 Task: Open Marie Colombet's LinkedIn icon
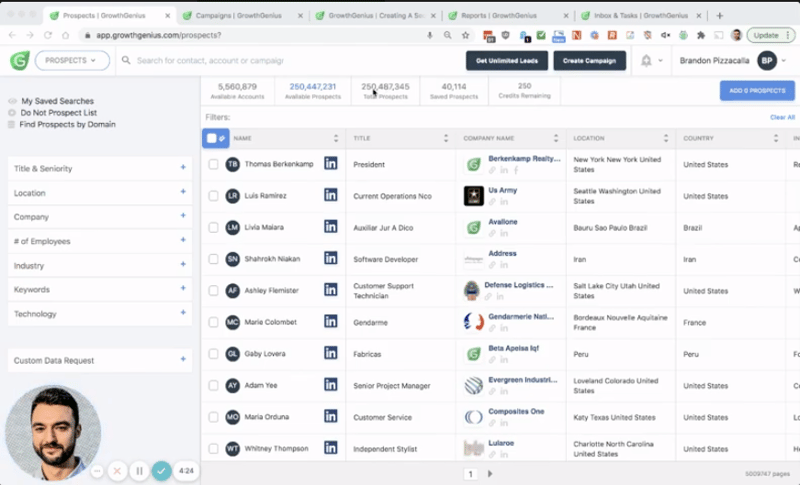[331, 321]
